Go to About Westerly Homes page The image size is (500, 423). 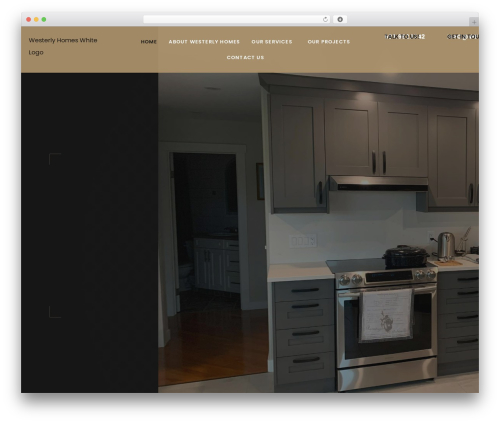[204, 42]
